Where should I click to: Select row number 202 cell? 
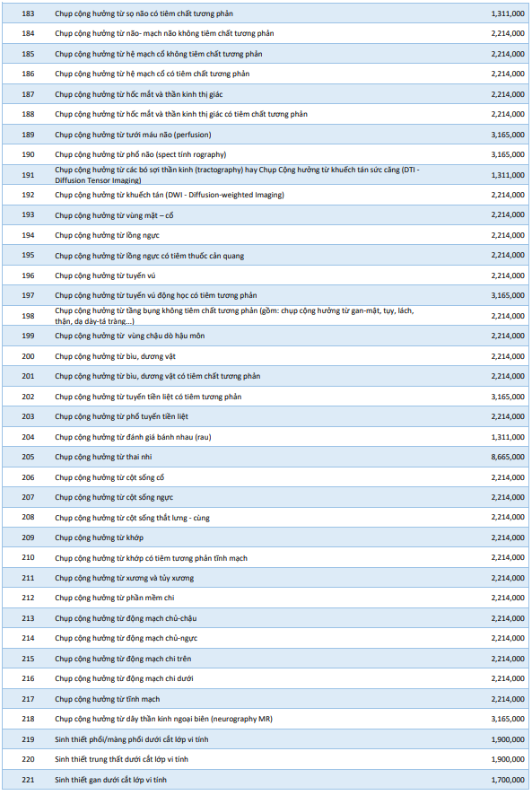tap(28, 397)
